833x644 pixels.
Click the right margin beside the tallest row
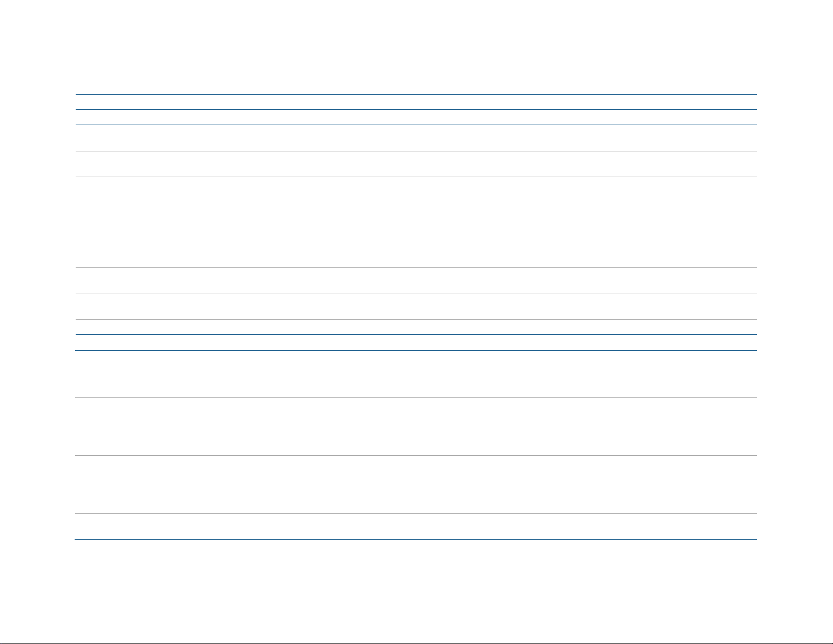click(x=795, y=222)
